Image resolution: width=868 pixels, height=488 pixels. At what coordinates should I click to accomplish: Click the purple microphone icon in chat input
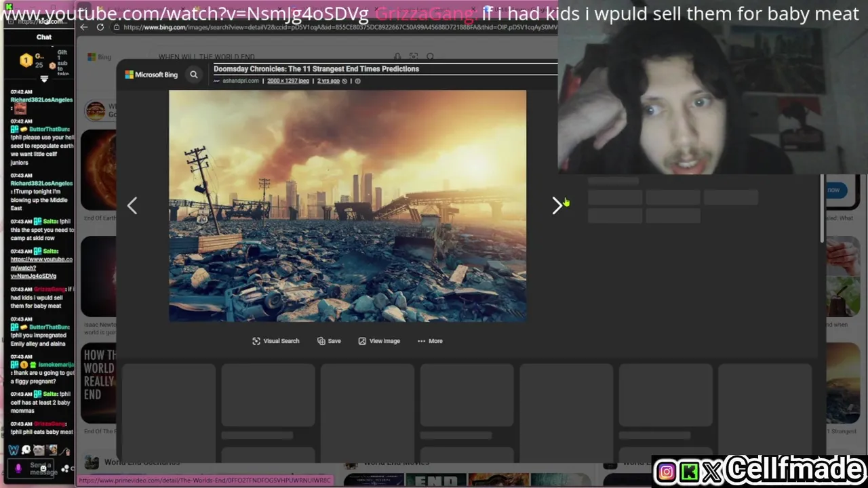tap(18, 468)
